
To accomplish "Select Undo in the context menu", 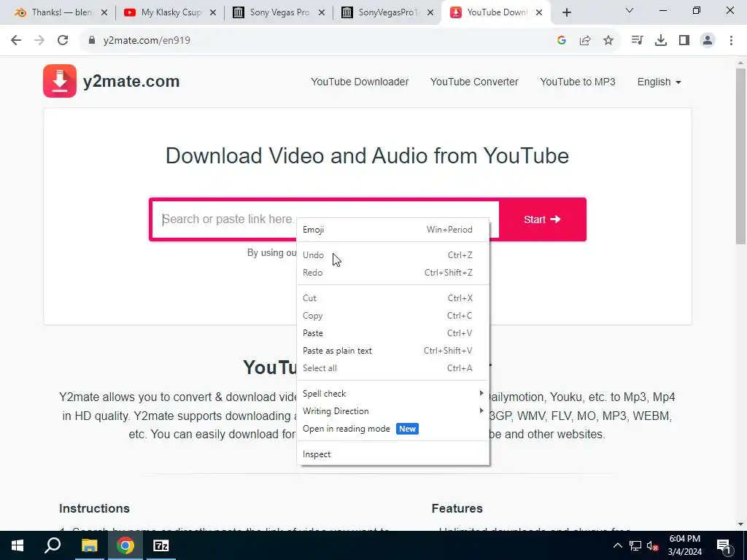I will (393, 255).
